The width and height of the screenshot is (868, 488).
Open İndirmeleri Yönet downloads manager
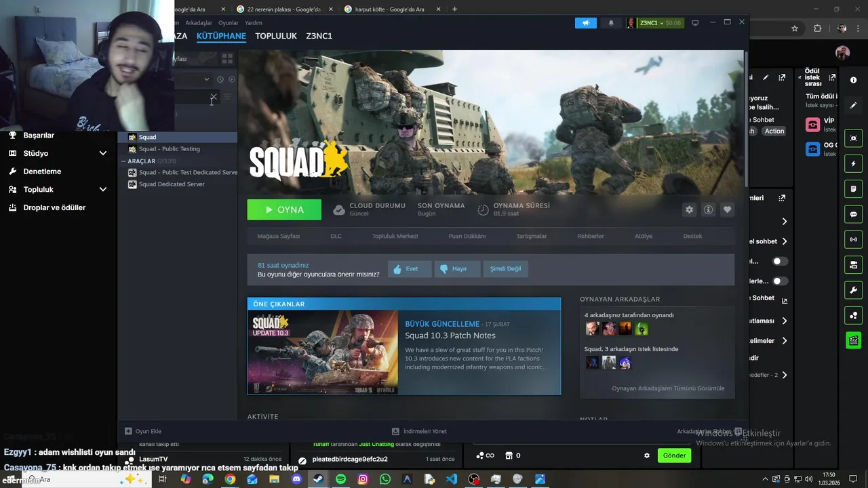point(419,431)
